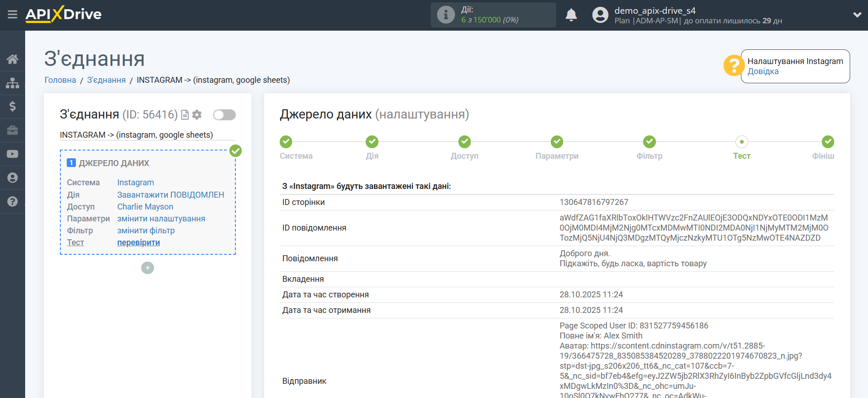Click the actions usage info indicator
The image size is (868, 398).
(446, 15)
